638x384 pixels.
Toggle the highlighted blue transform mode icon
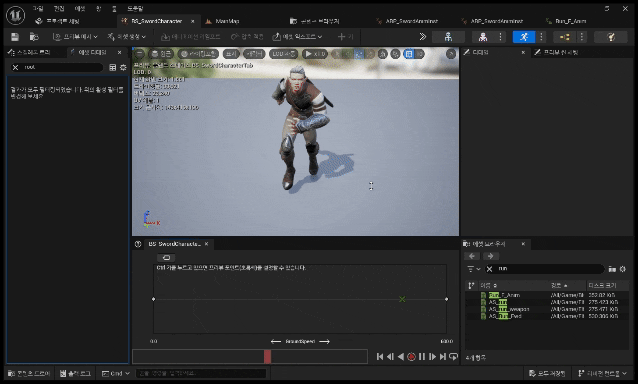(x=358, y=54)
